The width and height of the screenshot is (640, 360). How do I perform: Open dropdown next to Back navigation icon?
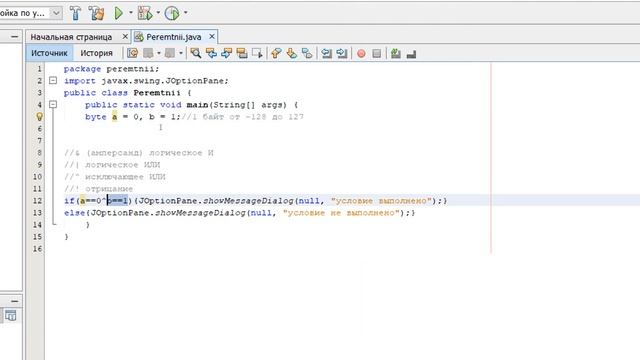pos(159,53)
